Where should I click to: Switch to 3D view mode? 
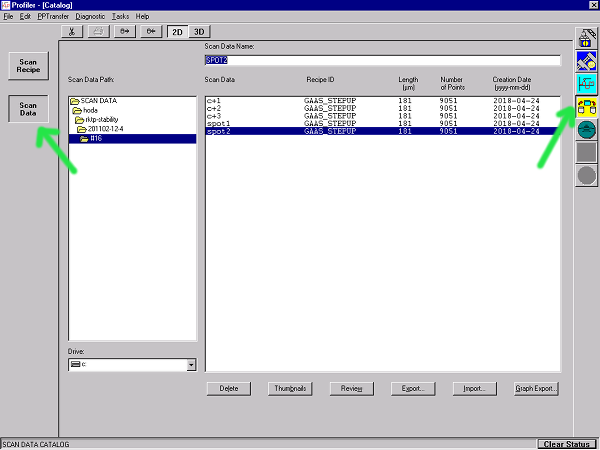(201, 32)
